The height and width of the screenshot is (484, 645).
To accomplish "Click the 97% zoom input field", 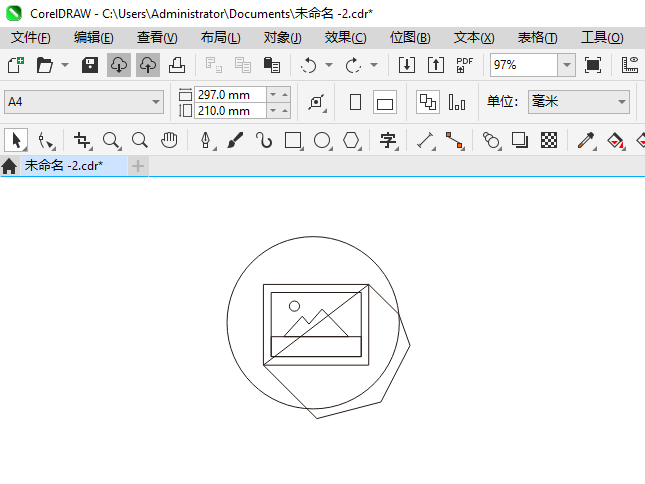I will click(x=524, y=65).
